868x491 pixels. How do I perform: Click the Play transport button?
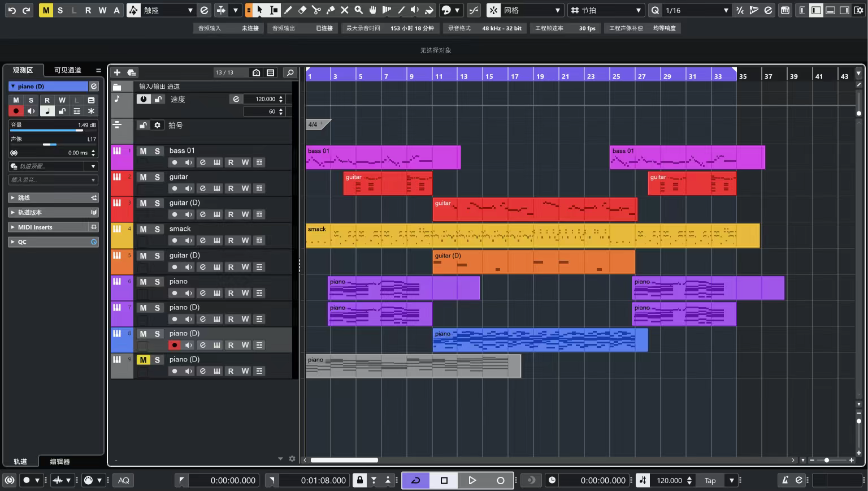(x=472, y=480)
